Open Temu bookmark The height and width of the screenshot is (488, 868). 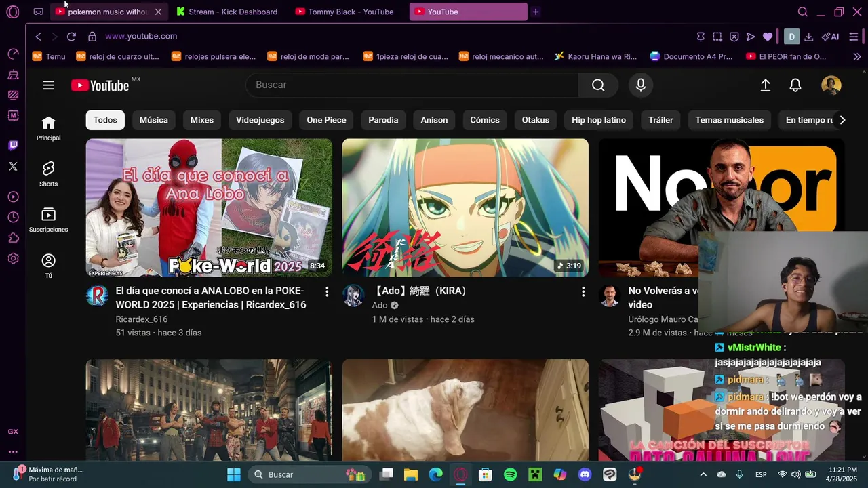pyautogui.click(x=49, y=57)
